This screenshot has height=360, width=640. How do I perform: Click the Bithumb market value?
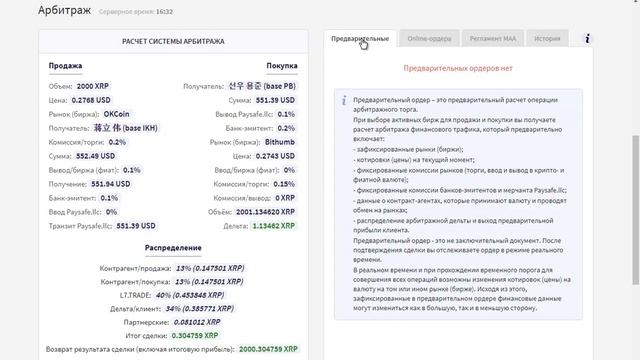pos(280,142)
